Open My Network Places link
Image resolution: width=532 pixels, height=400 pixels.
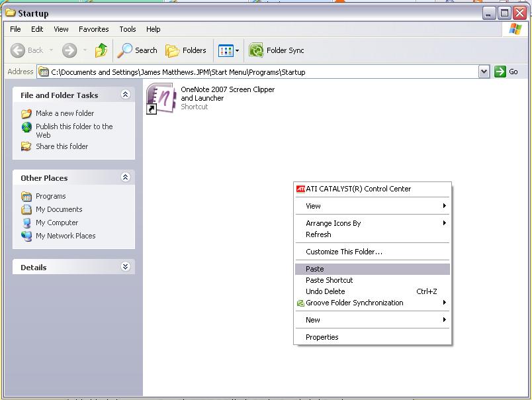point(66,236)
